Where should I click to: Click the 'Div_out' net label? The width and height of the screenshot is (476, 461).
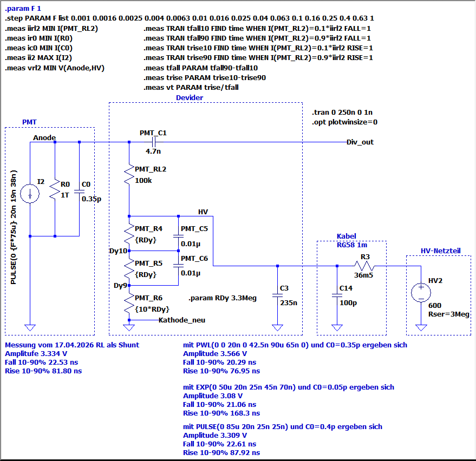(360, 142)
